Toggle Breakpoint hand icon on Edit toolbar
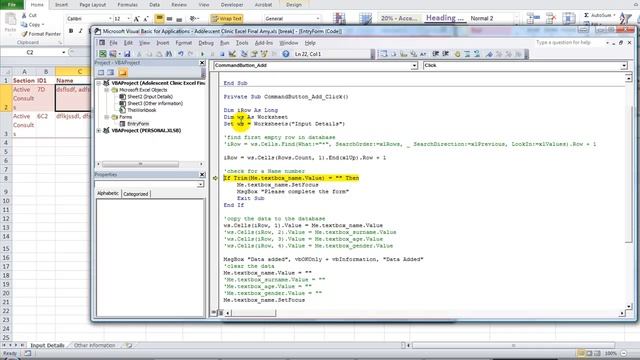640x360 pixels. click(x=458, y=54)
